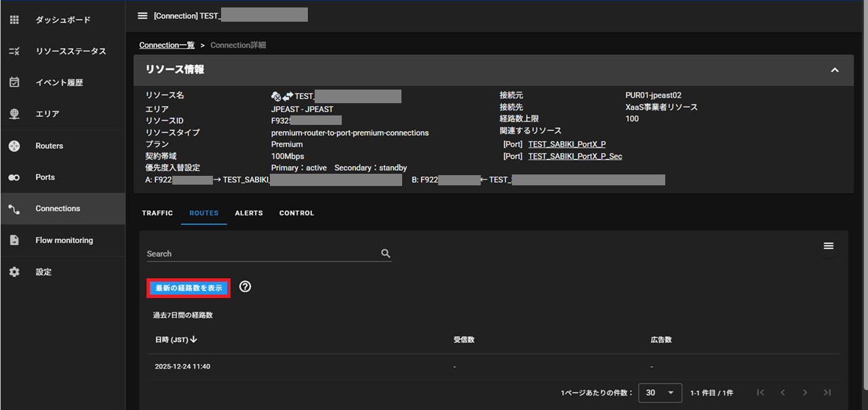Click the search magnifier icon
Image resolution: width=868 pixels, height=410 pixels.
pos(386,254)
